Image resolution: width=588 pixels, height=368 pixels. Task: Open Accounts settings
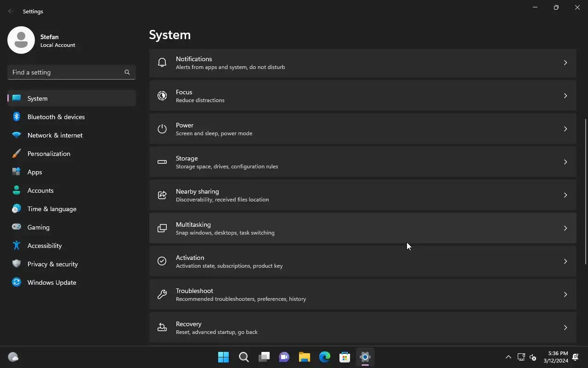tap(72, 190)
